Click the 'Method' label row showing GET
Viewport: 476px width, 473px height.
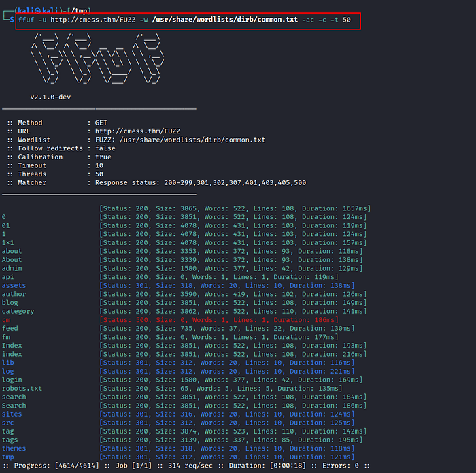click(57, 123)
